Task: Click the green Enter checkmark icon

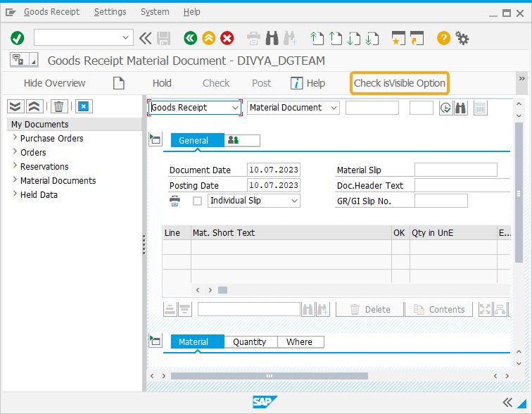Action: tap(18, 38)
